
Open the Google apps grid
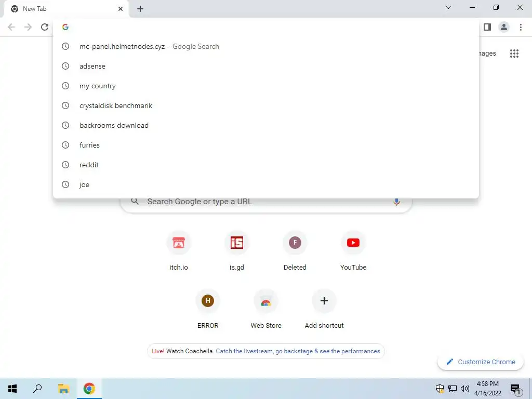tap(514, 54)
